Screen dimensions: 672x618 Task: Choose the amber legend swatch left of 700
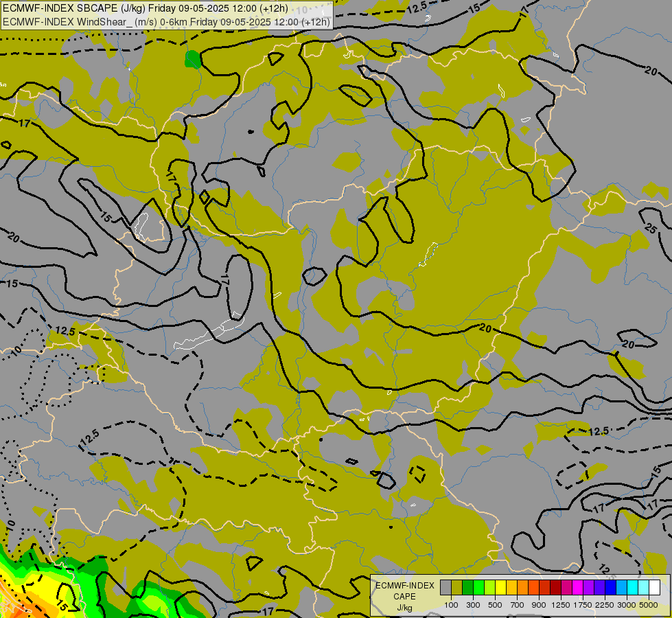click(511, 588)
